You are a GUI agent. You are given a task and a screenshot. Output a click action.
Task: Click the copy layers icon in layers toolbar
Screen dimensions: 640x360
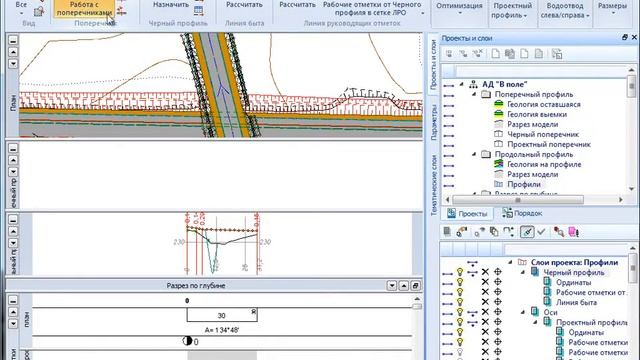pos(494,232)
